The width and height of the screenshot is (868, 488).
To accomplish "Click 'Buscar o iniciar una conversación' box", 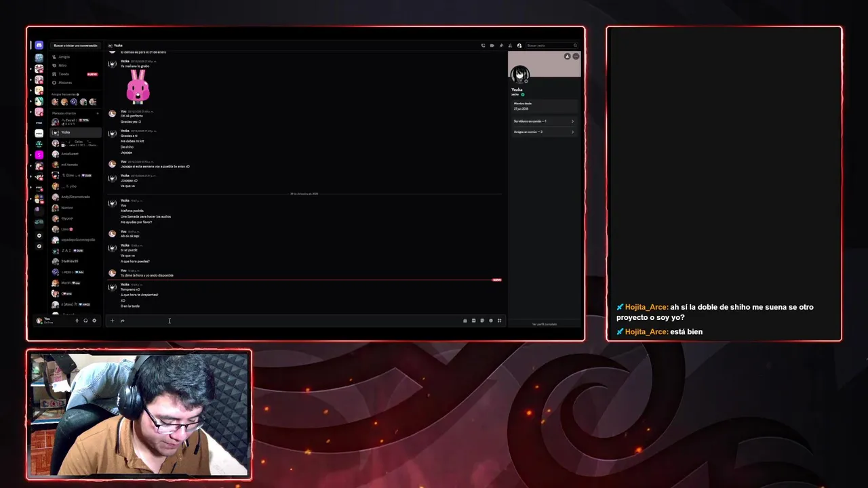I will pyautogui.click(x=76, y=45).
